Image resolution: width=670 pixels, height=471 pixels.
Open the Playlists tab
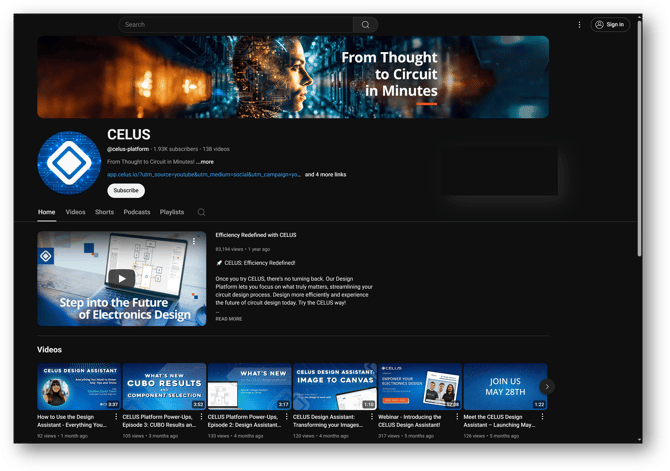pos(172,212)
